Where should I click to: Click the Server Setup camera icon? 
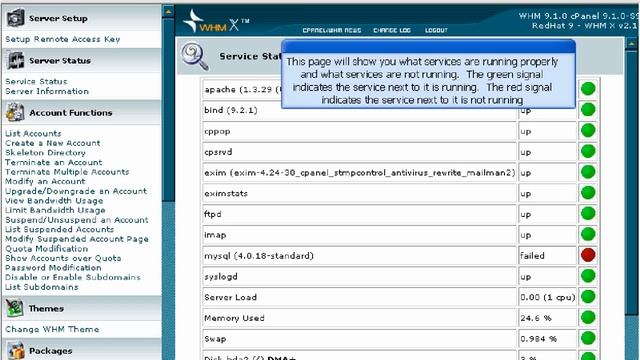coord(15,18)
